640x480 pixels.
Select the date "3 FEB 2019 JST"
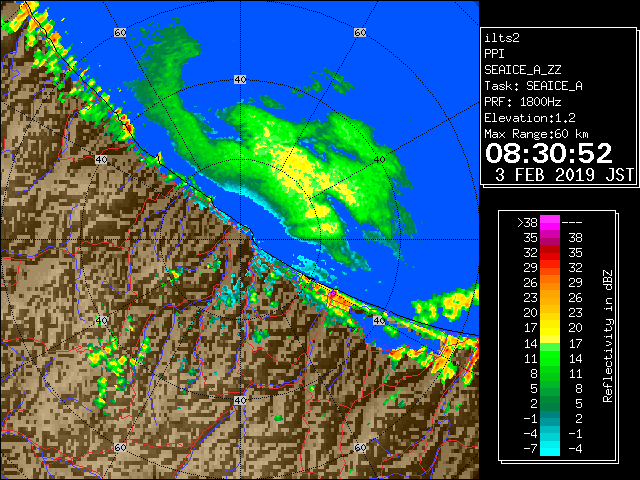coord(564,175)
